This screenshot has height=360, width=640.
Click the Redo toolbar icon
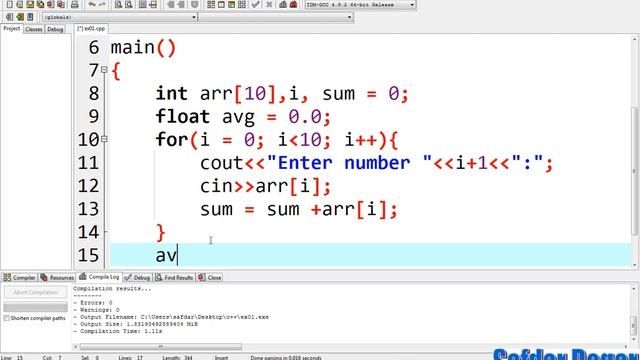[x=102, y=4]
